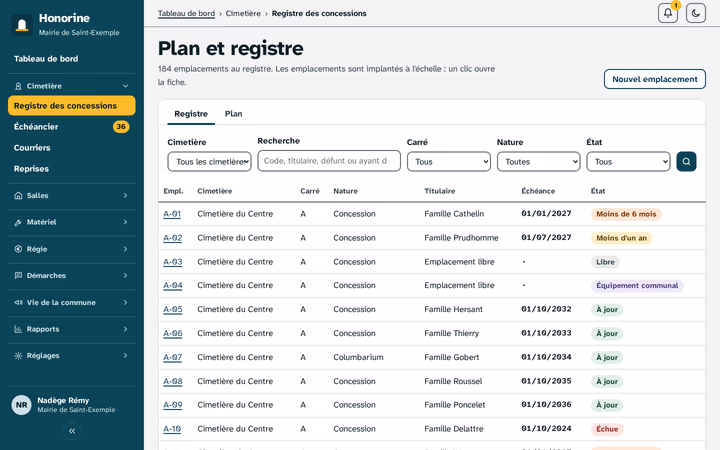The width and height of the screenshot is (720, 450).
Task: Click the Moins d'un an status badge
Action: (x=621, y=238)
